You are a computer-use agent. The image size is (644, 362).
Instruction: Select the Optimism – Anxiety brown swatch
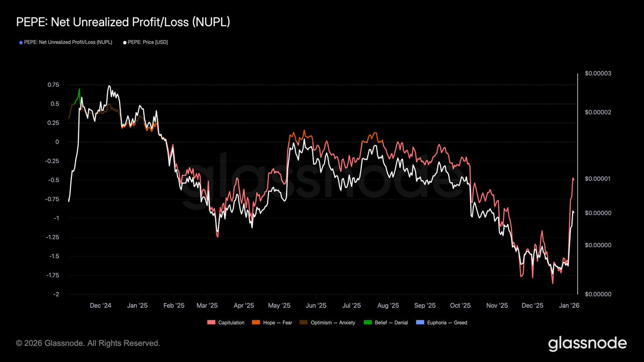pos(304,323)
